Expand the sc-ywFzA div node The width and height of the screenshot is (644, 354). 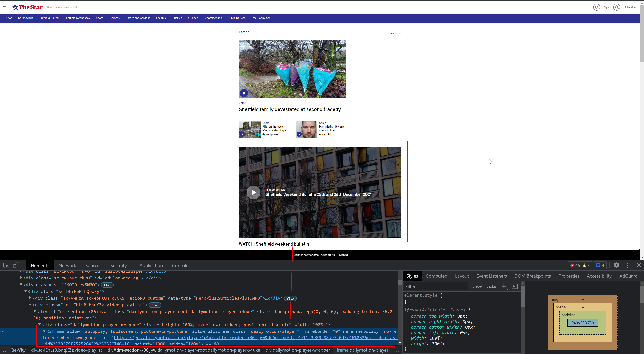[30, 298]
